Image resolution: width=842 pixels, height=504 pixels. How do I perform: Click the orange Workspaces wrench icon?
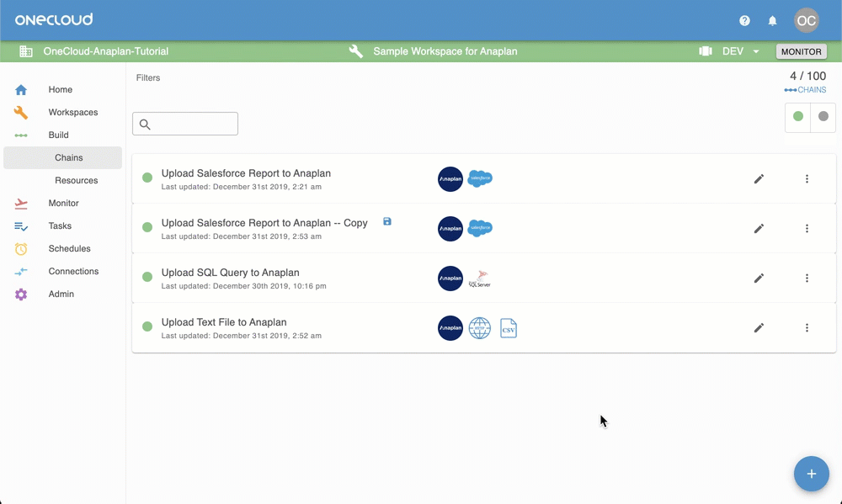(21, 112)
